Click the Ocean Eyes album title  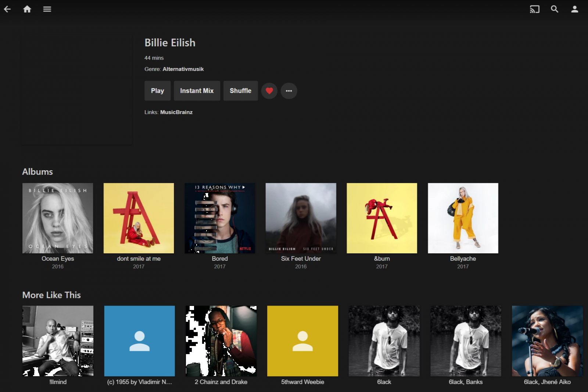pos(58,259)
